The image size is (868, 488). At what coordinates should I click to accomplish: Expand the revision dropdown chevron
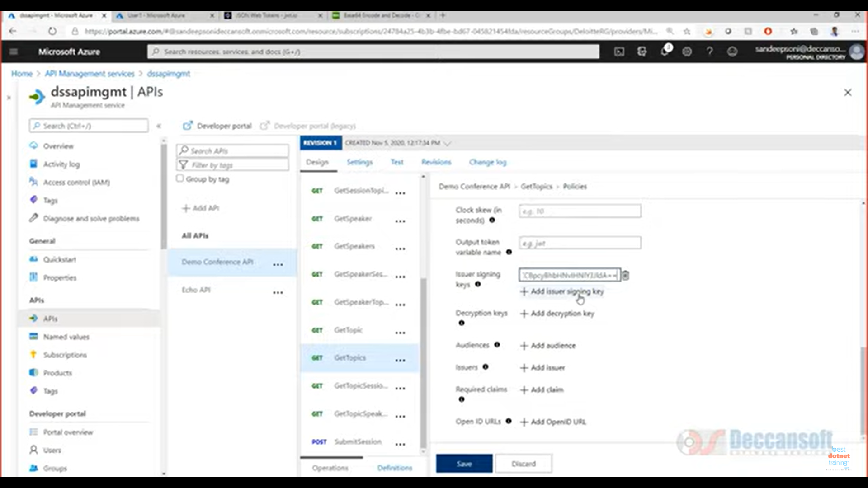pos(448,143)
